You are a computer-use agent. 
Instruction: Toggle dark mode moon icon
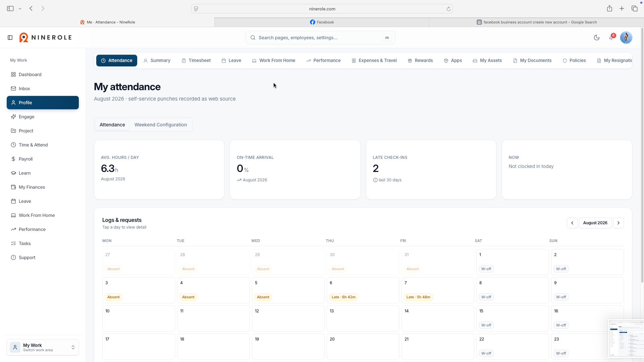click(x=596, y=38)
